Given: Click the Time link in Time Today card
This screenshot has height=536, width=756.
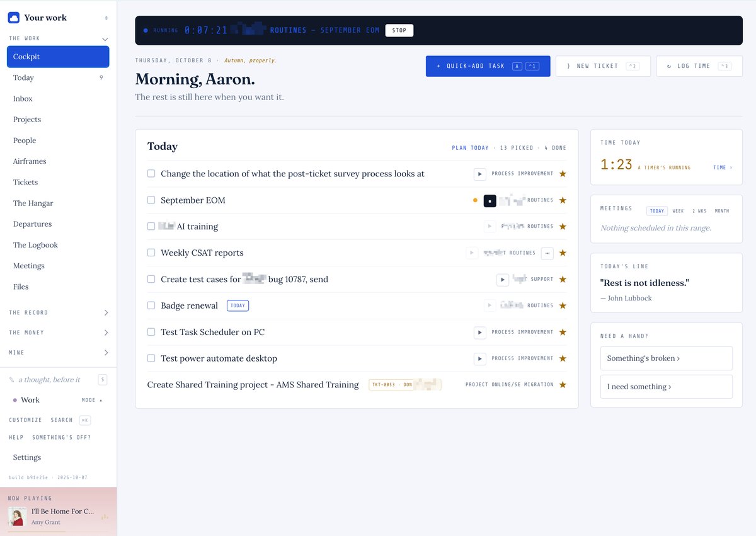Looking at the screenshot, I should point(723,168).
